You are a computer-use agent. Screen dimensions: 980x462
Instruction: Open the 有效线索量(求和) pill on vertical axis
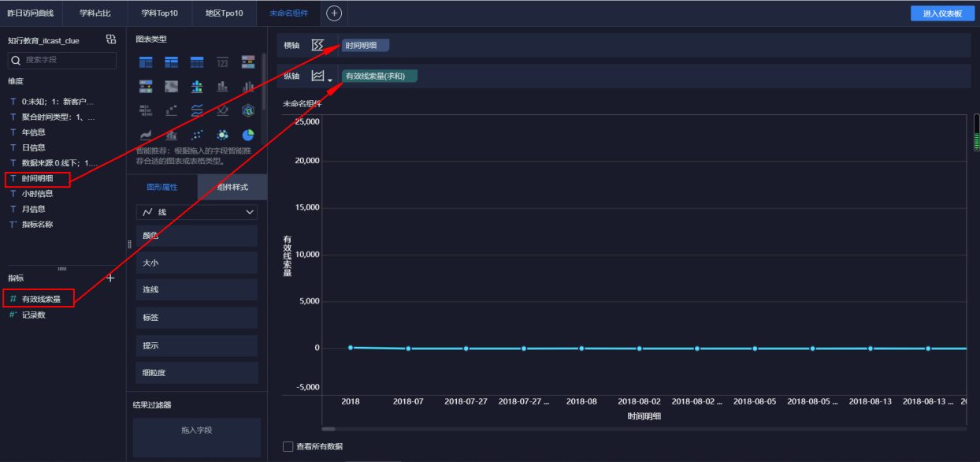[379, 76]
